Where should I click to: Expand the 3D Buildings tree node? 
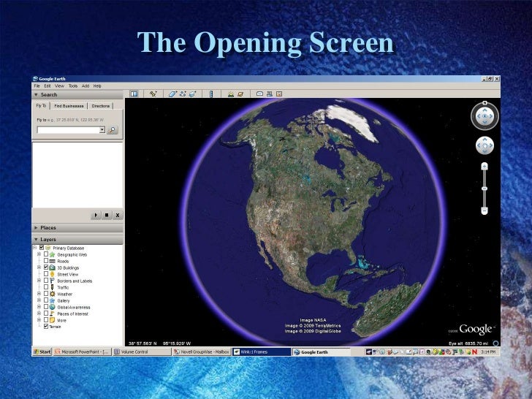[39, 267]
